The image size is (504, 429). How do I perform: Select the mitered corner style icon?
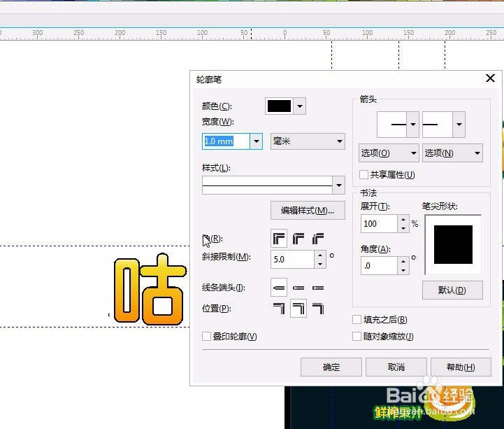coord(279,239)
